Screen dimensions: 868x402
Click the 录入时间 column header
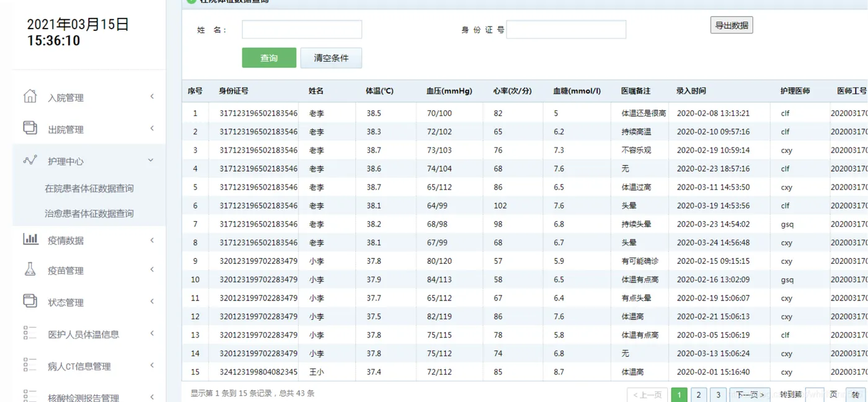point(691,91)
